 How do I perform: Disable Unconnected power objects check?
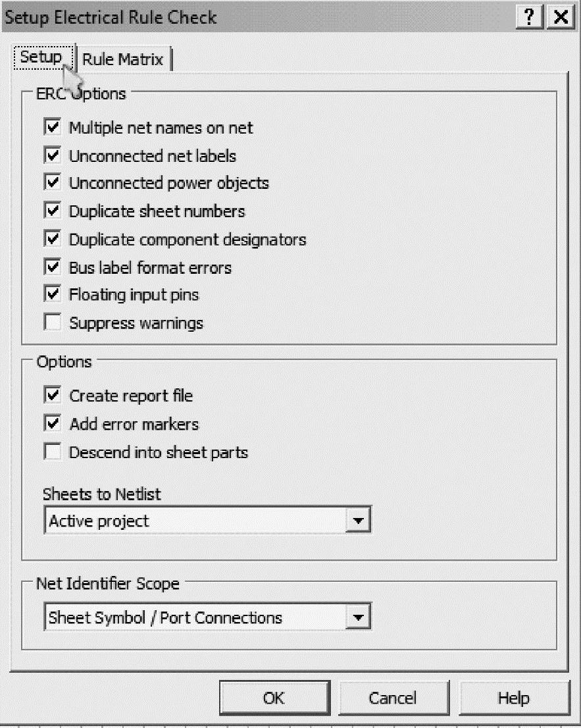[x=52, y=183]
